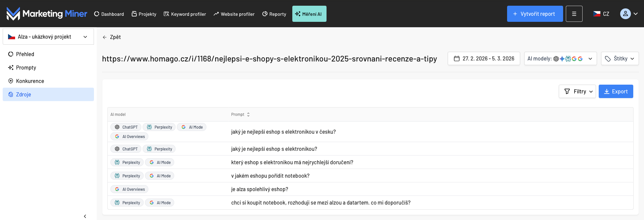Click the AI Overviews tag for the Alza prompt
Image resolution: width=644 pixels, height=220 pixels.
point(130,189)
